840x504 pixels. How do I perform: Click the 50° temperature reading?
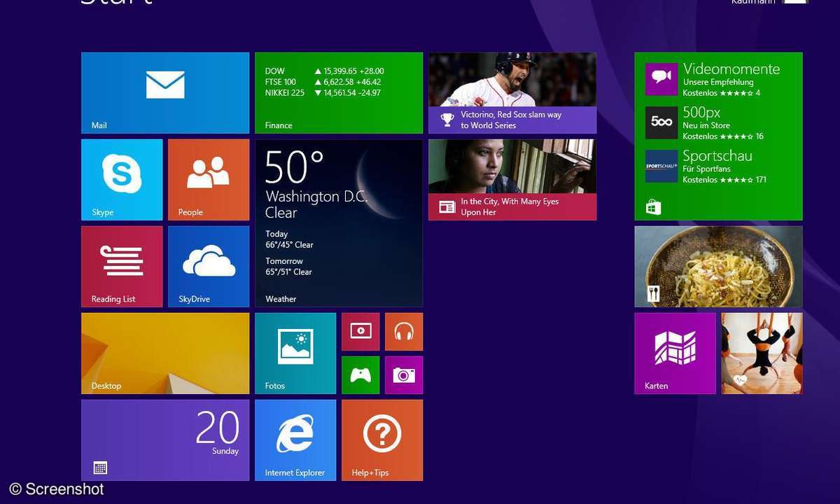pyautogui.click(x=295, y=167)
